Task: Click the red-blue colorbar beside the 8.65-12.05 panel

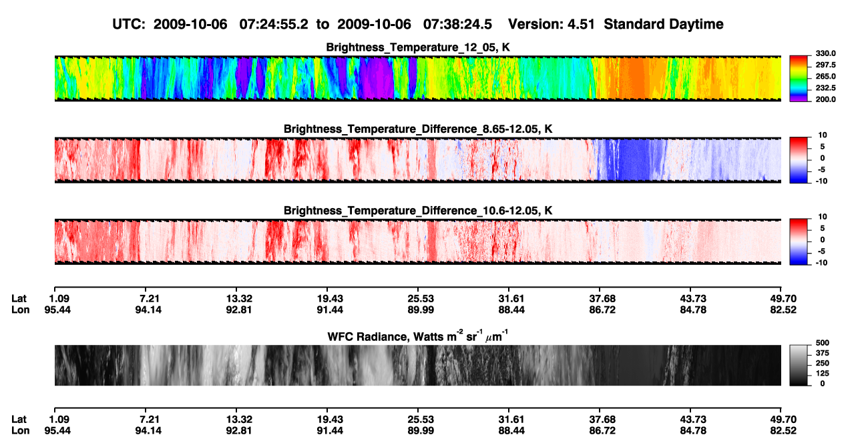Action: tap(799, 160)
